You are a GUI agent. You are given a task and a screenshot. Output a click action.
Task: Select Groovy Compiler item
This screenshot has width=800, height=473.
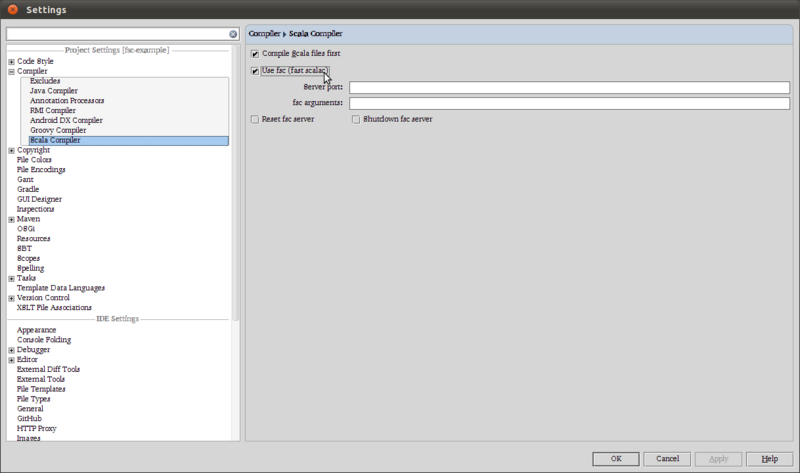pos(58,130)
